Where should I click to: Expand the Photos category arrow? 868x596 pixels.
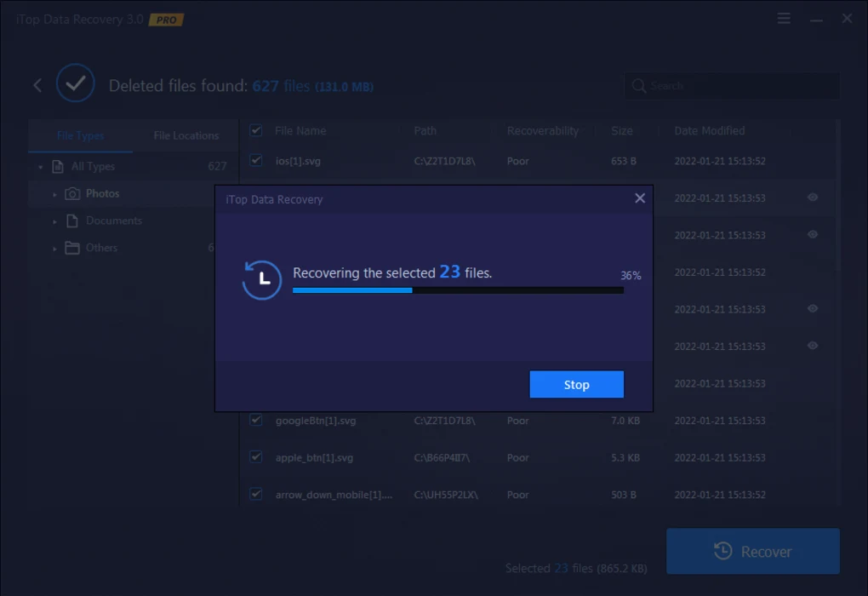pyautogui.click(x=55, y=195)
